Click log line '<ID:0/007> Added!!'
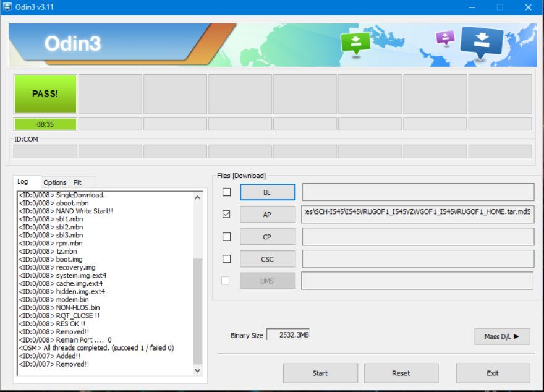The width and height of the screenshot is (544, 392). click(49, 356)
